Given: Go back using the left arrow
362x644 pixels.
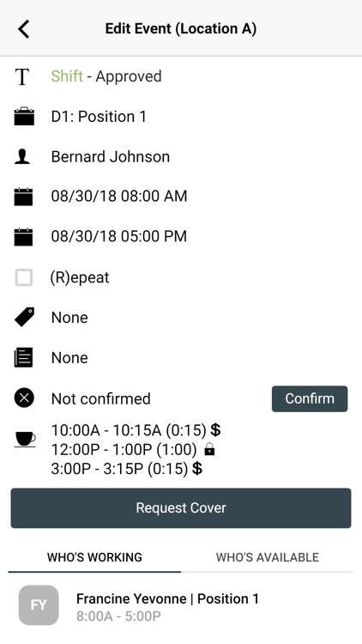Looking at the screenshot, I should [x=24, y=28].
